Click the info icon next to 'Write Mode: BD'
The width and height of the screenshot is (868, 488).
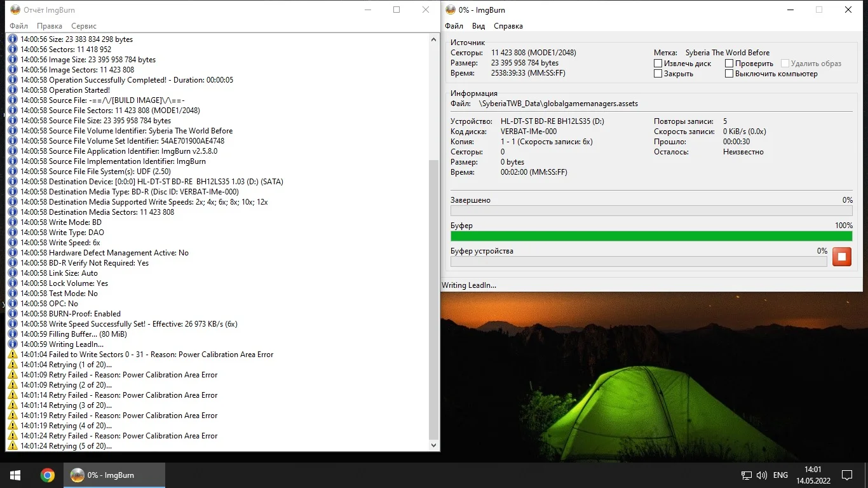[13, 222]
